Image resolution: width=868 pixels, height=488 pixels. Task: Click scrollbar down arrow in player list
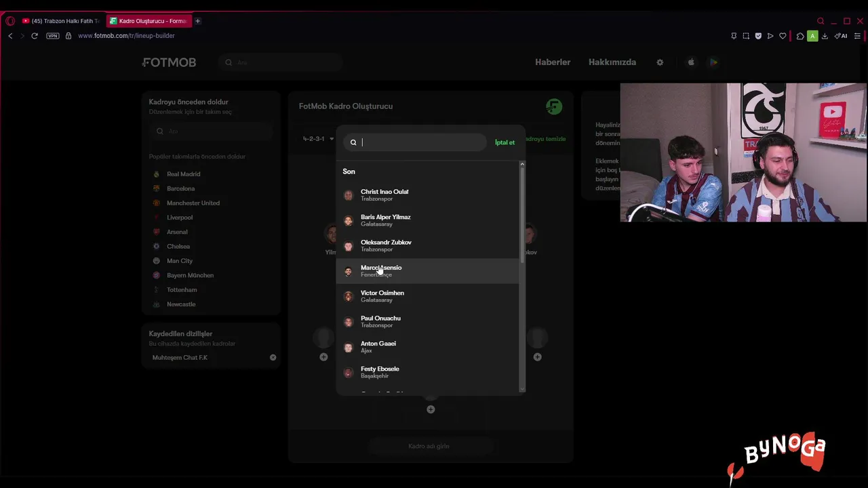click(522, 389)
